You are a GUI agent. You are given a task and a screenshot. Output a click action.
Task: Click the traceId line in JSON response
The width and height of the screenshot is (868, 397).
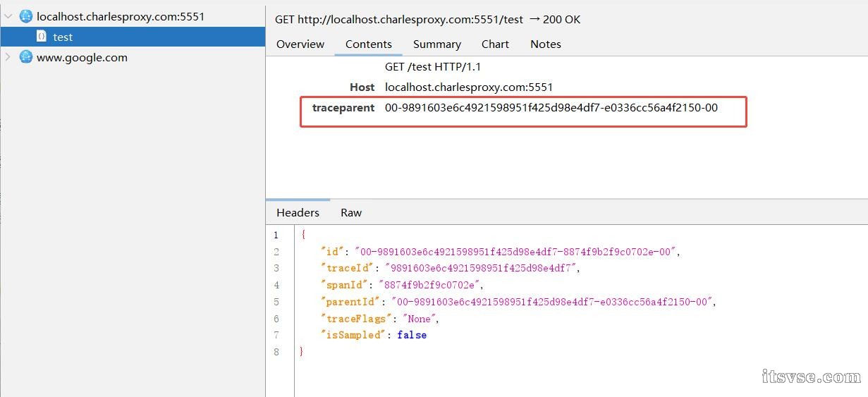coord(451,268)
